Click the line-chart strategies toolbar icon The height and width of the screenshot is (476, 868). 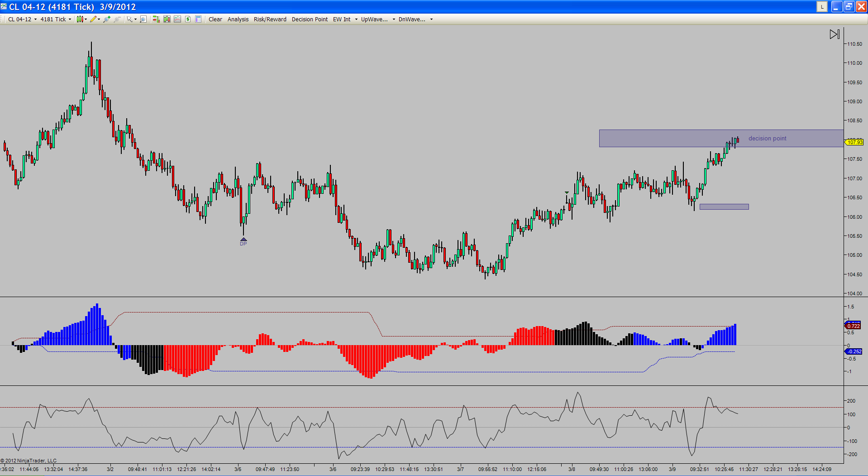pyautogui.click(x=177, y=19)
